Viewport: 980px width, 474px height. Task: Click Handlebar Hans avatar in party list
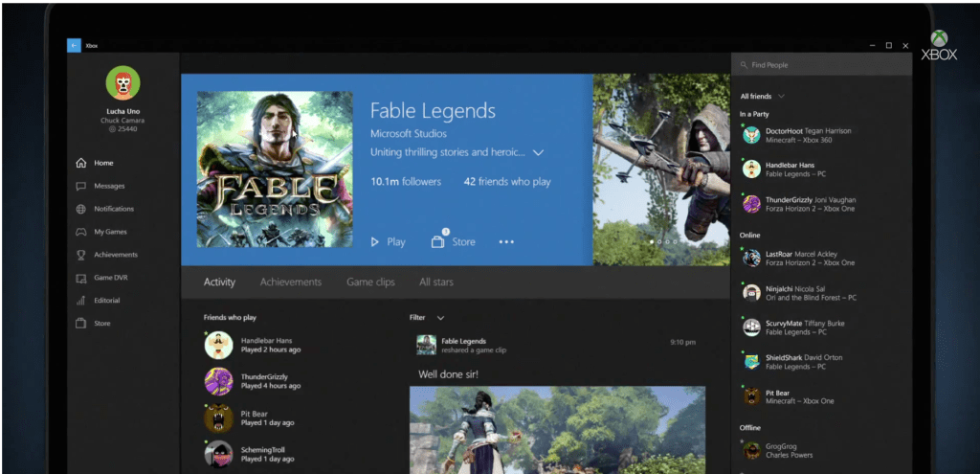tap(751, 169)
